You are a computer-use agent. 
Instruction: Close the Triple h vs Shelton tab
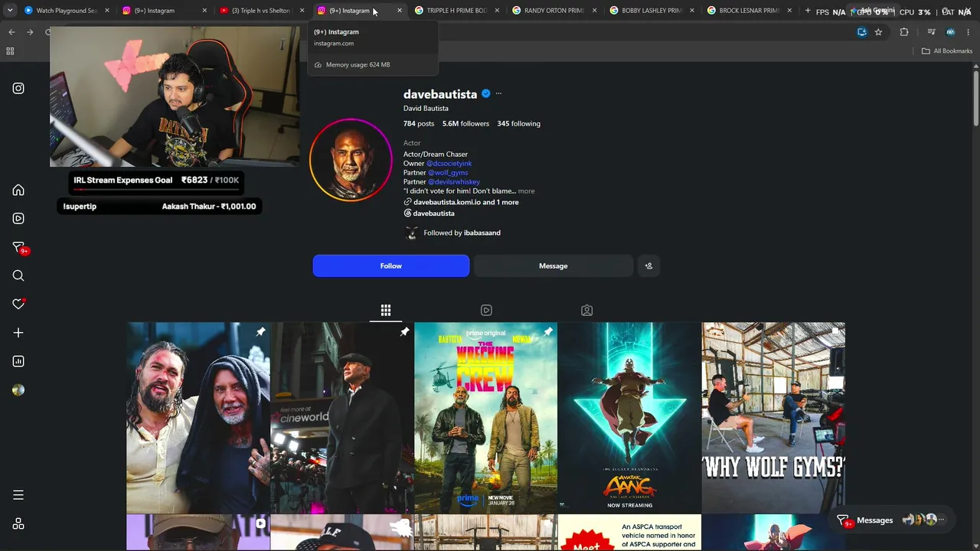pyautogui.click(x=302, y=11)
